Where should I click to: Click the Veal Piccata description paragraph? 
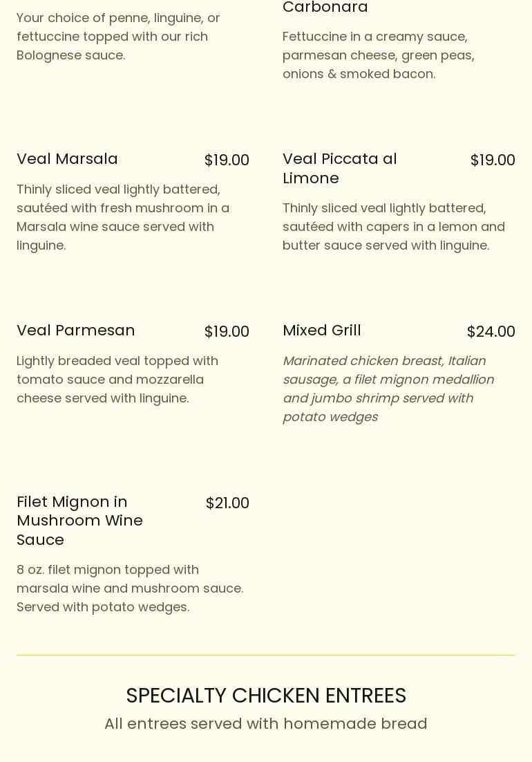394,227
